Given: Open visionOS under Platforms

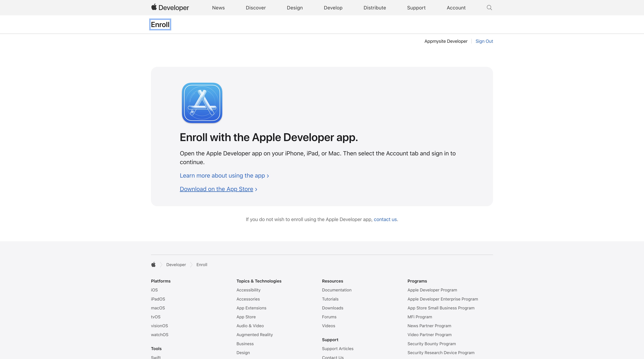Looking at the screenshot, I should (x=160, y=326).
